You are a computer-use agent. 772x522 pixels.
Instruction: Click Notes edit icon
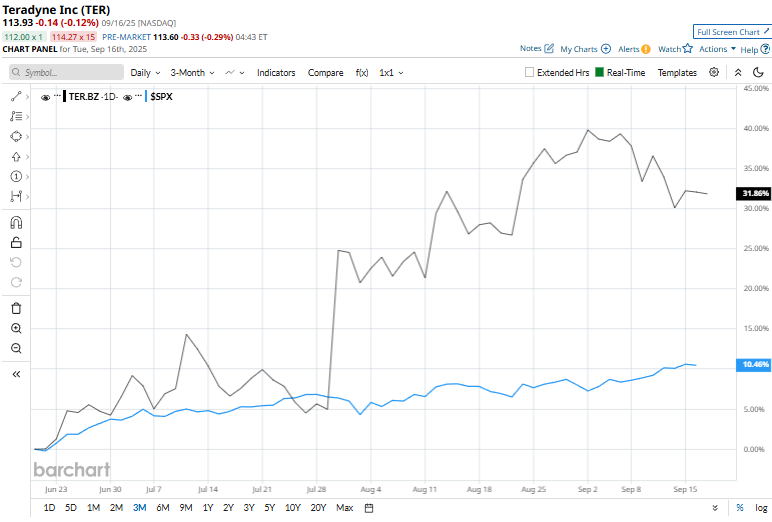(x=549, y=48)
